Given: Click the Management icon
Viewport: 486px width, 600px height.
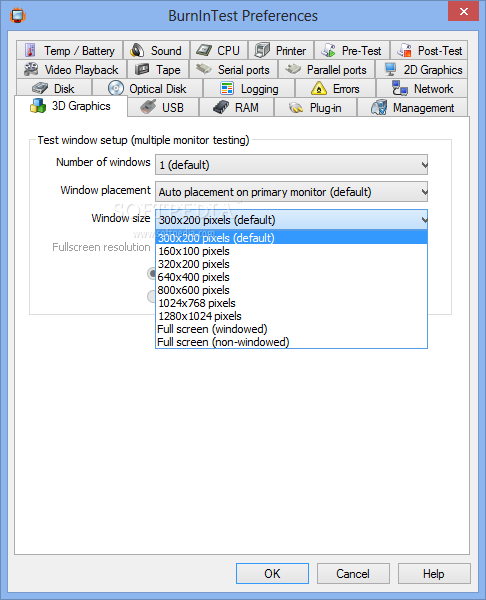Looking at the screenshot, I should point(379,107).
